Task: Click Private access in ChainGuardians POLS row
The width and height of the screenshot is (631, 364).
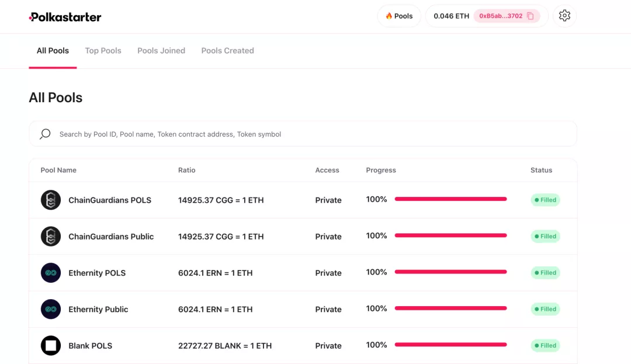Action: (328, 200)
